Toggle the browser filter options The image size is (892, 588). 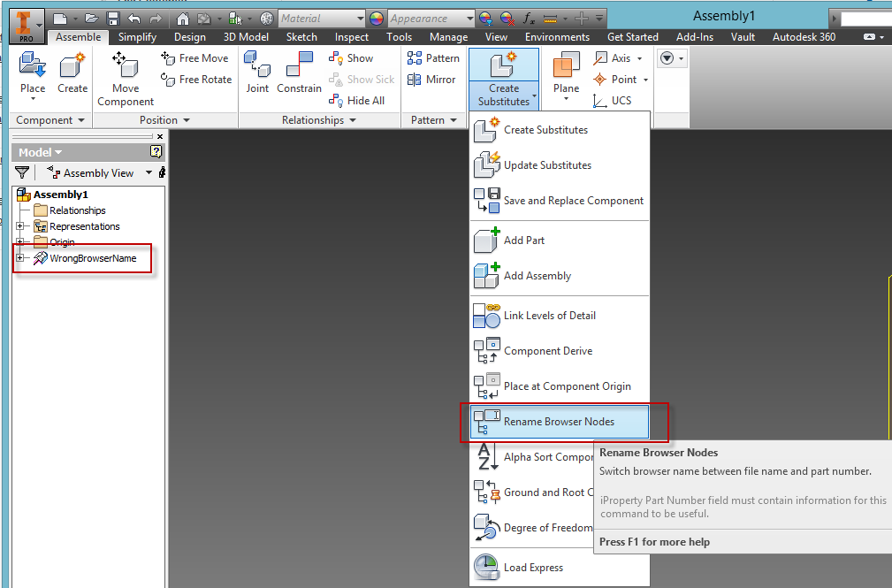(x=21, y=172)
